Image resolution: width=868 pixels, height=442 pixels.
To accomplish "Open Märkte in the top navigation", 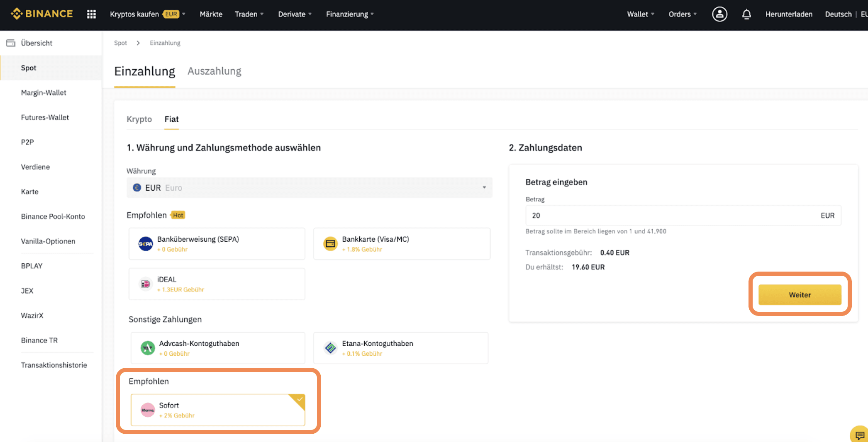I will point(211,14).
